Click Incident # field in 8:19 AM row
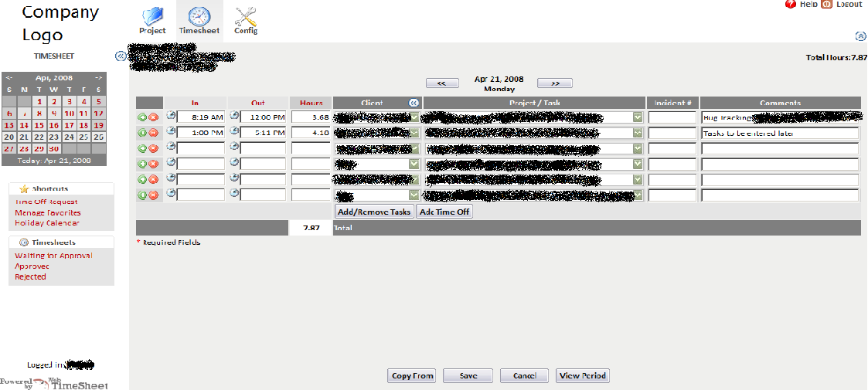This screenshot has height=390, width=868. pyautogui.click(x=672, y=117)
